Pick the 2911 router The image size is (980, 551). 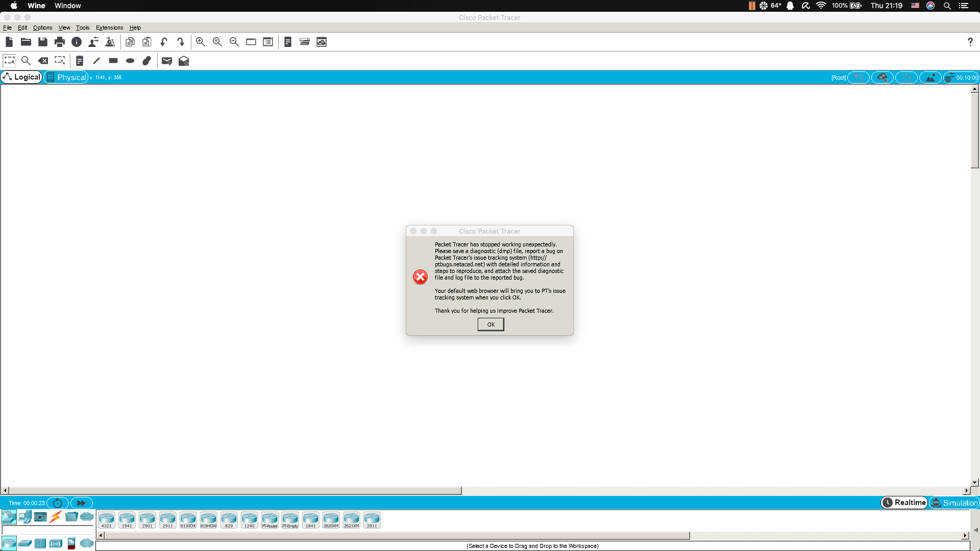(167, 520)
